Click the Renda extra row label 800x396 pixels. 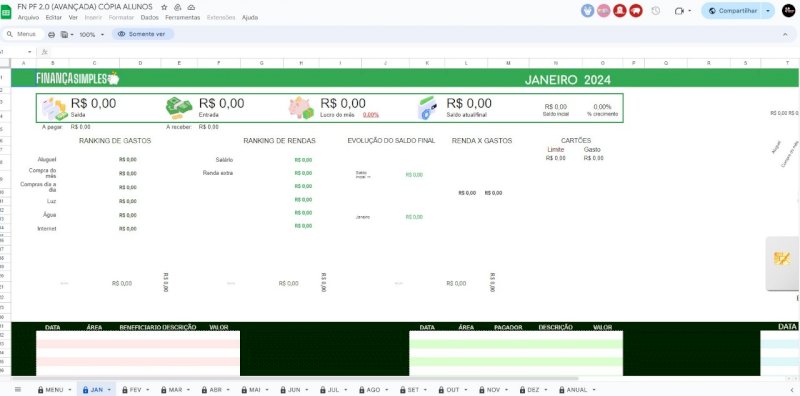pos(218,173)
